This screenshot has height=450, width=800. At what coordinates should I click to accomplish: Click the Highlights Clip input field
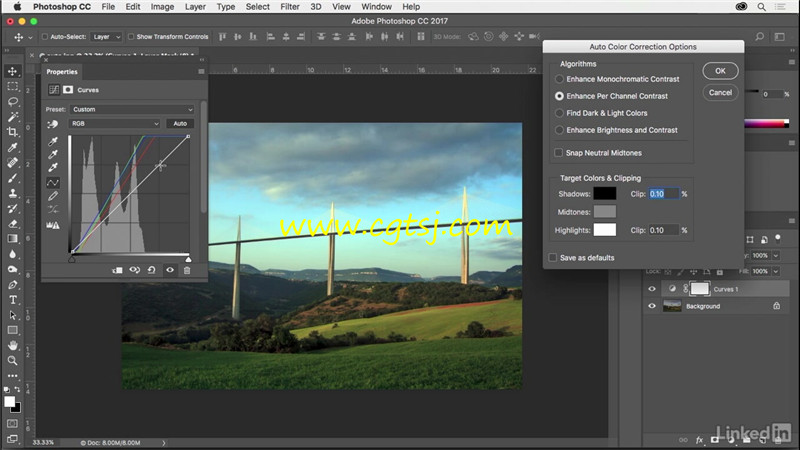pos(664,230)
